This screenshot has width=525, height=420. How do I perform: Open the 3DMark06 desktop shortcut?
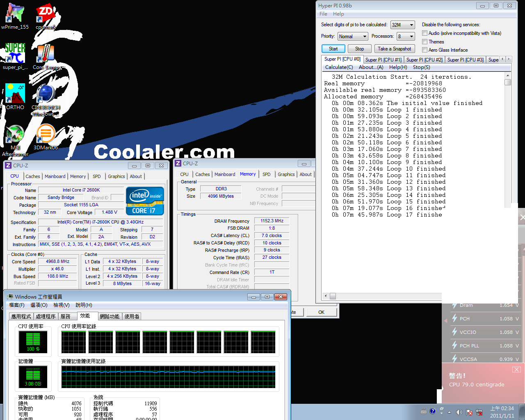(x=46, y=137)
